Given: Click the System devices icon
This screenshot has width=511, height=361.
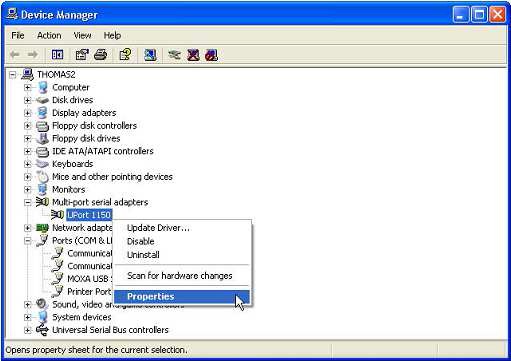Looking at the screenshot, I should coord(42,317).
